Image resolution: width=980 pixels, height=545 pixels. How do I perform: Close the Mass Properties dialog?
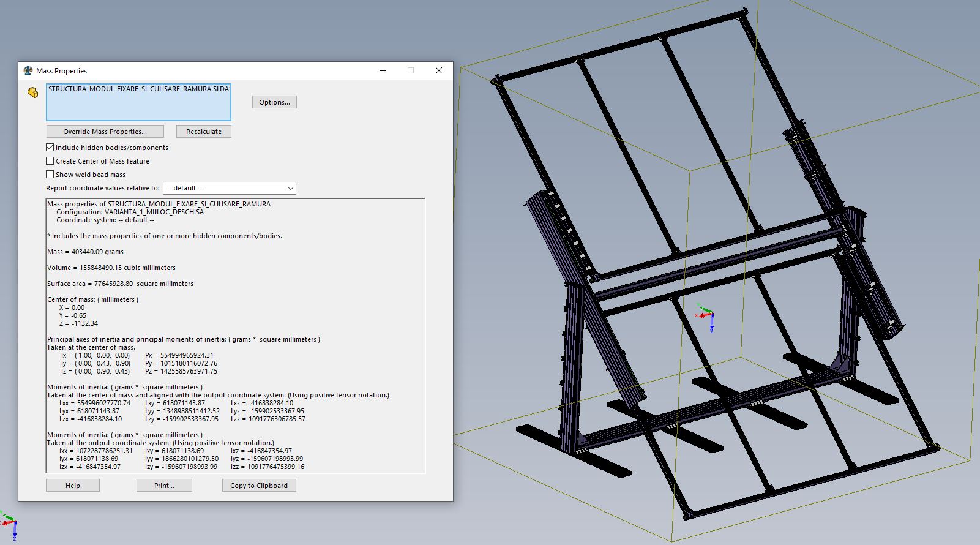439,70
